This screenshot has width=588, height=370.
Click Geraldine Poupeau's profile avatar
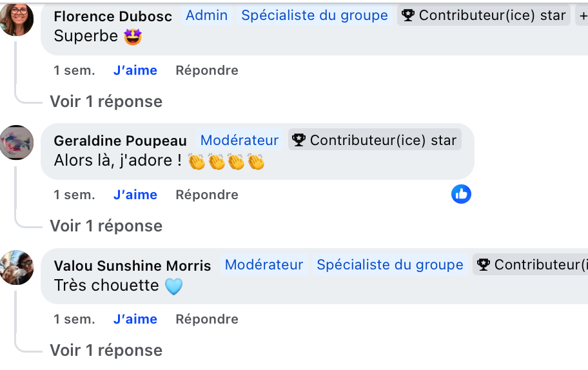pos(17,142)
